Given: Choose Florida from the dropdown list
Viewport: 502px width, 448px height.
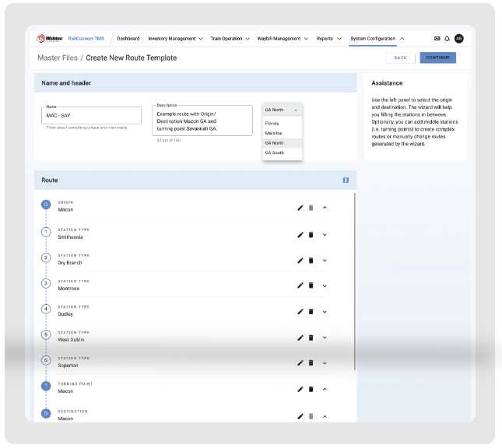Looking at the screenshot, I should coord(272,123).
